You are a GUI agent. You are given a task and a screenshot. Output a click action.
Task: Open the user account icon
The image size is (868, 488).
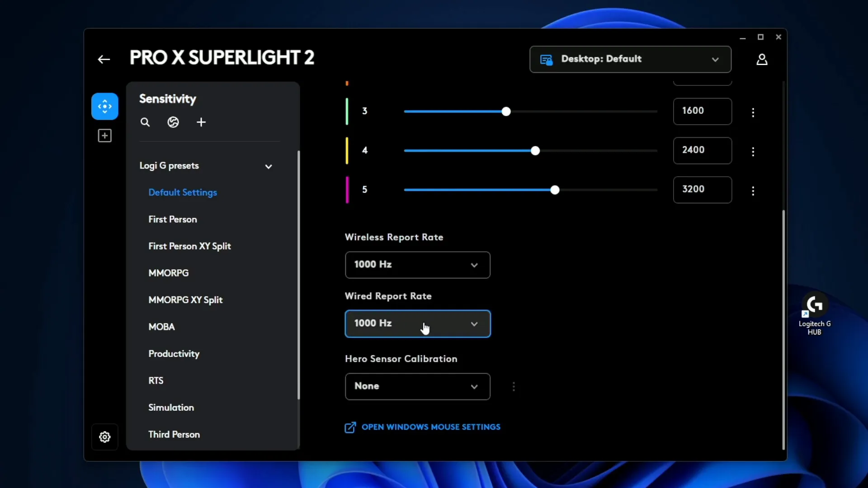762,59
